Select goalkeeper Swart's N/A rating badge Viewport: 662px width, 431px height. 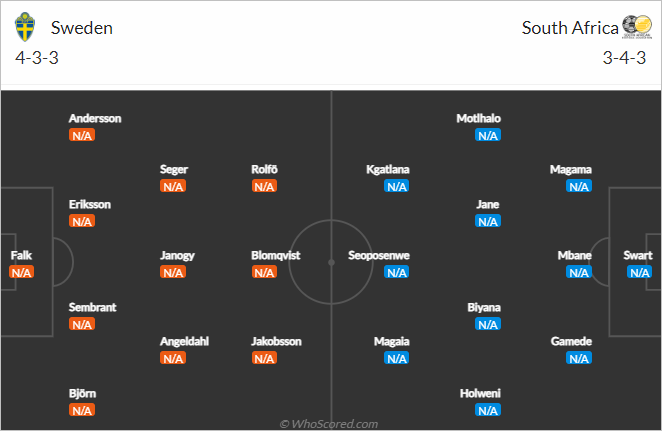(640, 272)
